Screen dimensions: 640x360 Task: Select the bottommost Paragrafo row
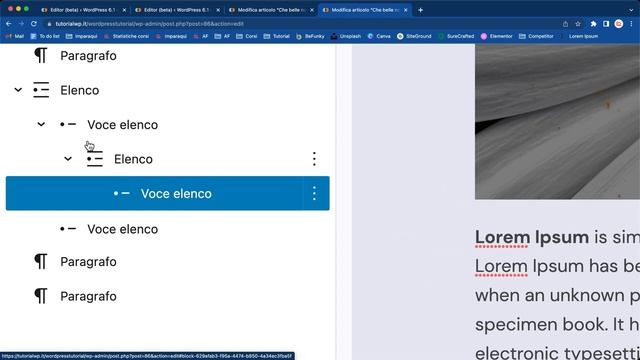coord(167,296)
